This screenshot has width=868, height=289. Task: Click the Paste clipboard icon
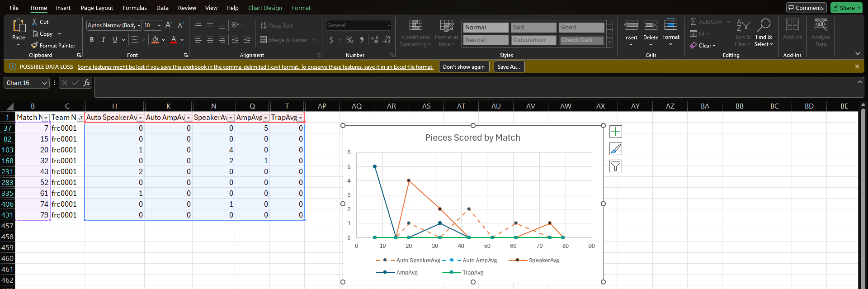[x=19, y=25]
